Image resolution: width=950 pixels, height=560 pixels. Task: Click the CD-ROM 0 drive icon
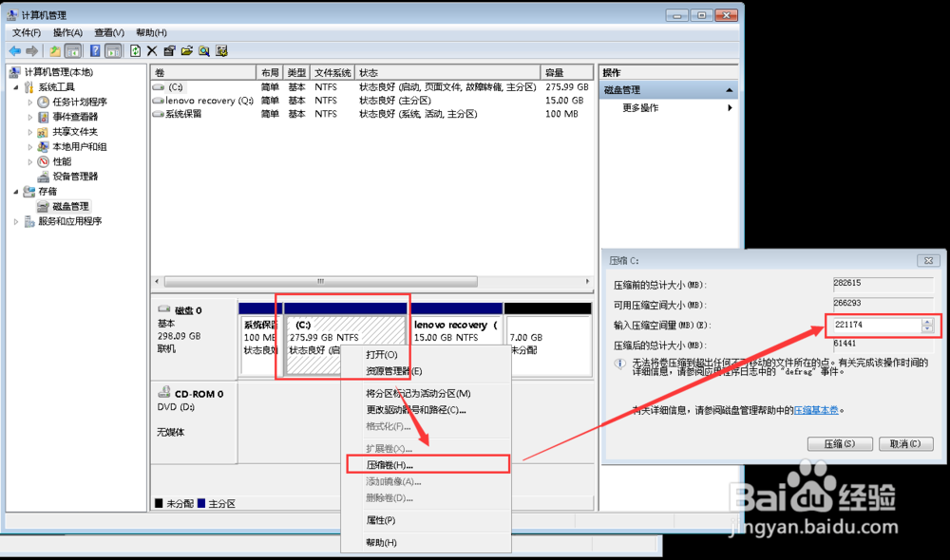click(x=163, y=392)
